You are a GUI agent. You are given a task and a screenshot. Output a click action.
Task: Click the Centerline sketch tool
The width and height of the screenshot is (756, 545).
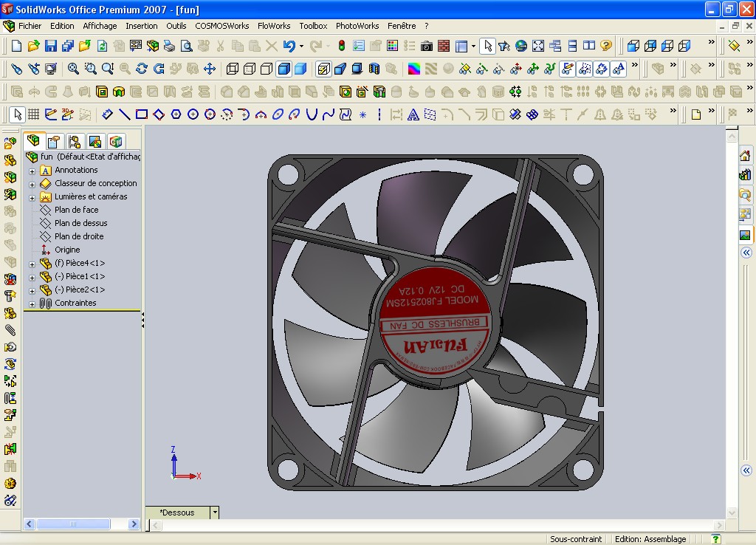[x=379, y=114]
